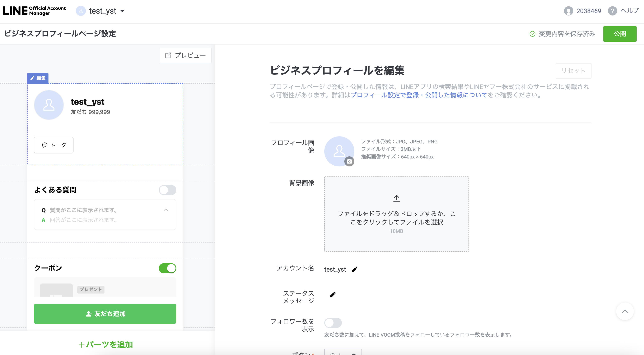Click the background image upload drop zone
The image size is (644, 355).
pyautogui.click(x=397, y=214)
